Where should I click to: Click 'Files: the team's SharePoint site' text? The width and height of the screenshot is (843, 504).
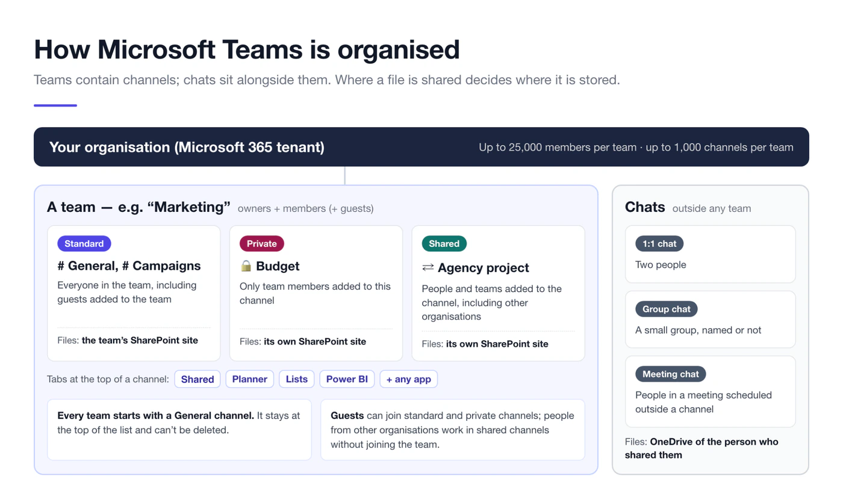click(128, 340)
